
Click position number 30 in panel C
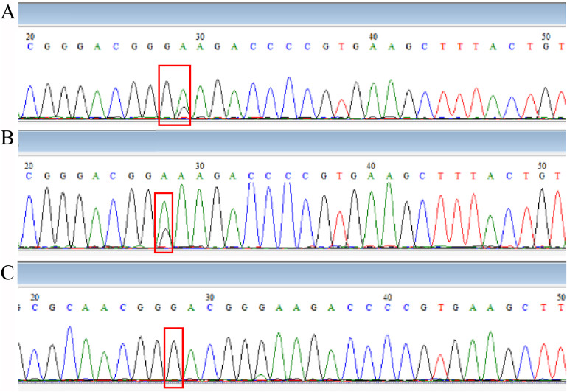coord(209,298)
